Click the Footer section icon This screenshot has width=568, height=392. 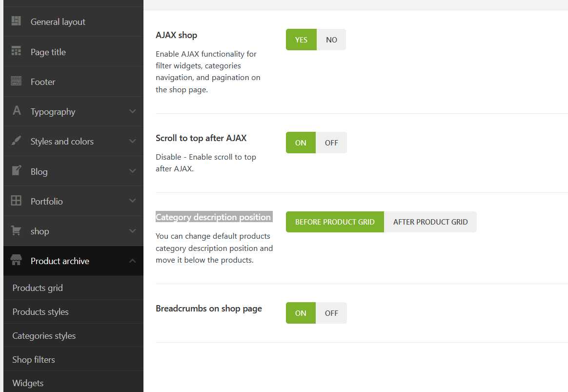click(16, 81)
